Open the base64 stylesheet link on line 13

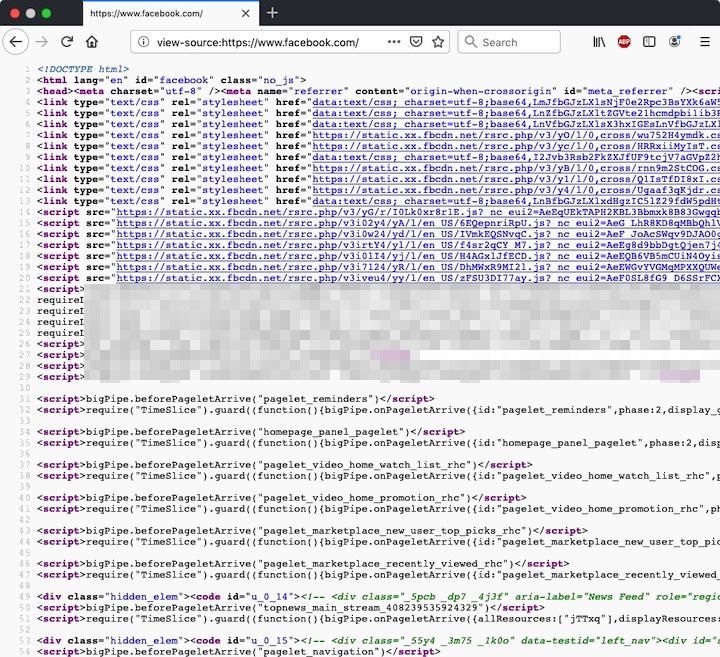click(x=516, y=202)
